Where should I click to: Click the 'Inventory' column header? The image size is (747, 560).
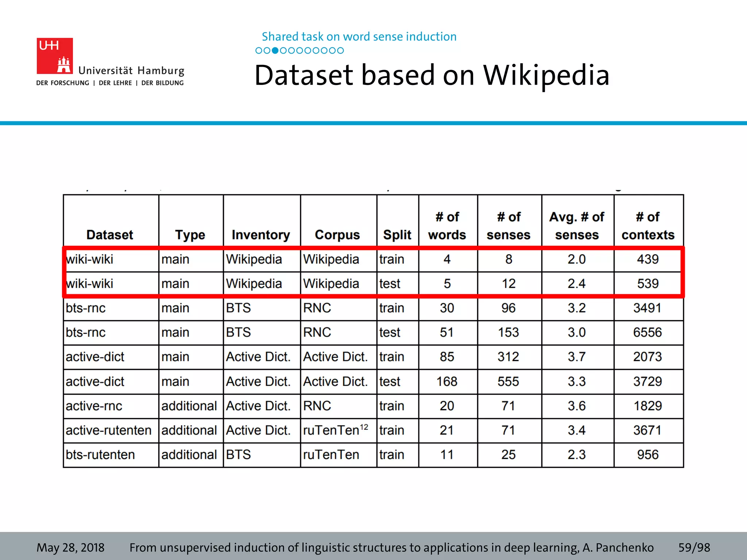pos(261,235)
